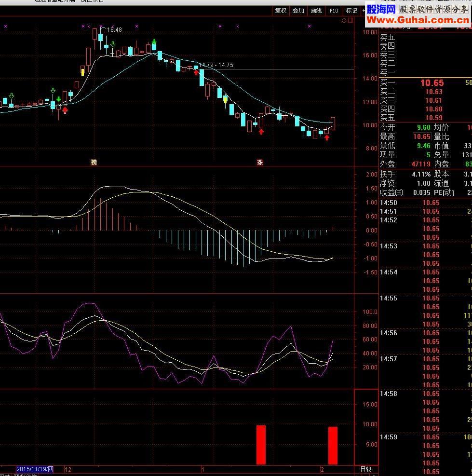This screenshot has width=472, height=476.
Task: Click the 今开 value 9.60
Action: point(423,127)
